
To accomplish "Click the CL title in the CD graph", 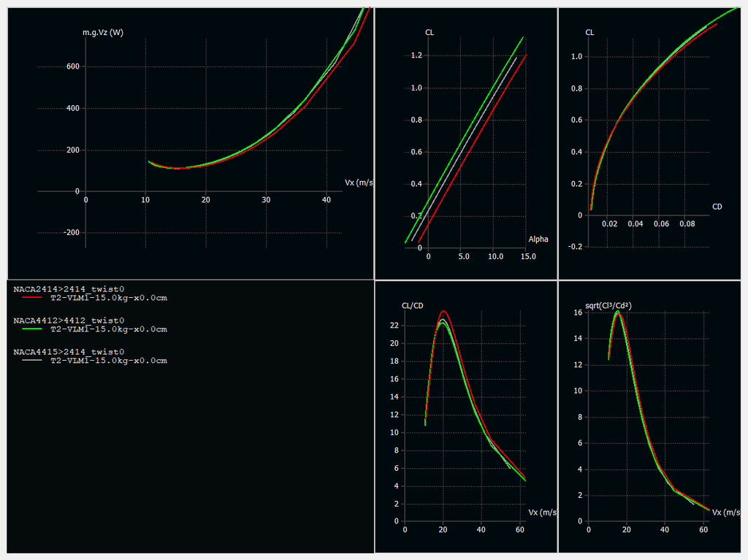I will 590,33.
